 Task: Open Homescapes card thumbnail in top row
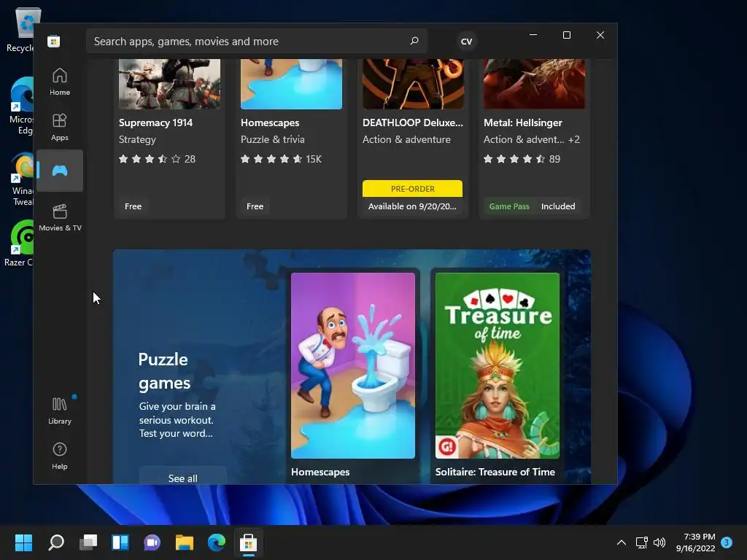point(291,84)
